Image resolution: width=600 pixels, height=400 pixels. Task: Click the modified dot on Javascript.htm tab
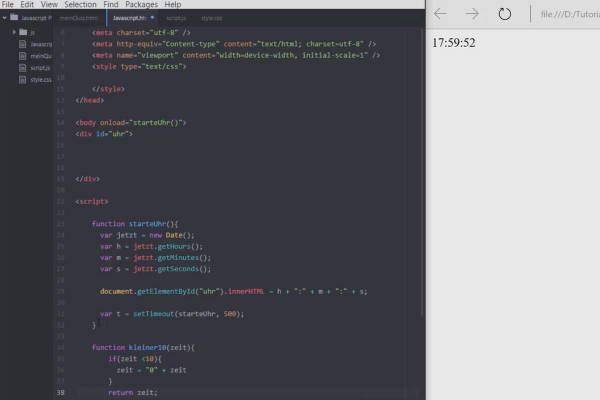pyautogui.click(x=152, y=17)
